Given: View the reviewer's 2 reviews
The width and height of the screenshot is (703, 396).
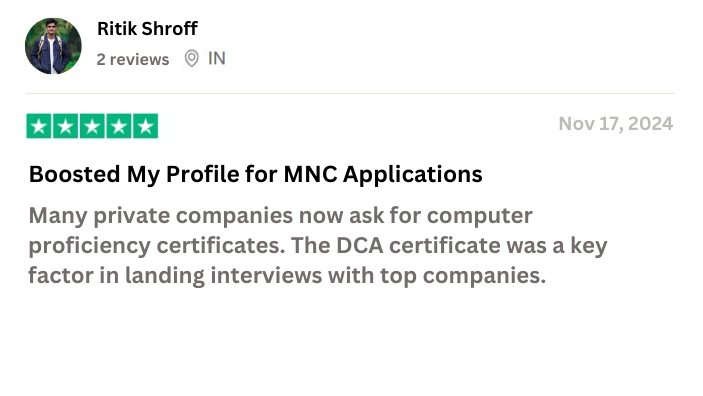Looking at the screenshot, I should pos(133,59).
